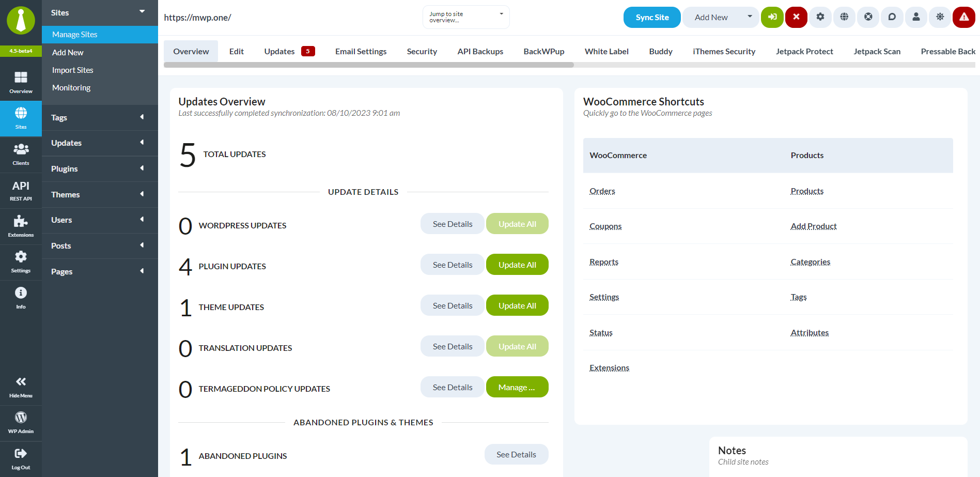See Details for WordPress updates

pos(453,224)
